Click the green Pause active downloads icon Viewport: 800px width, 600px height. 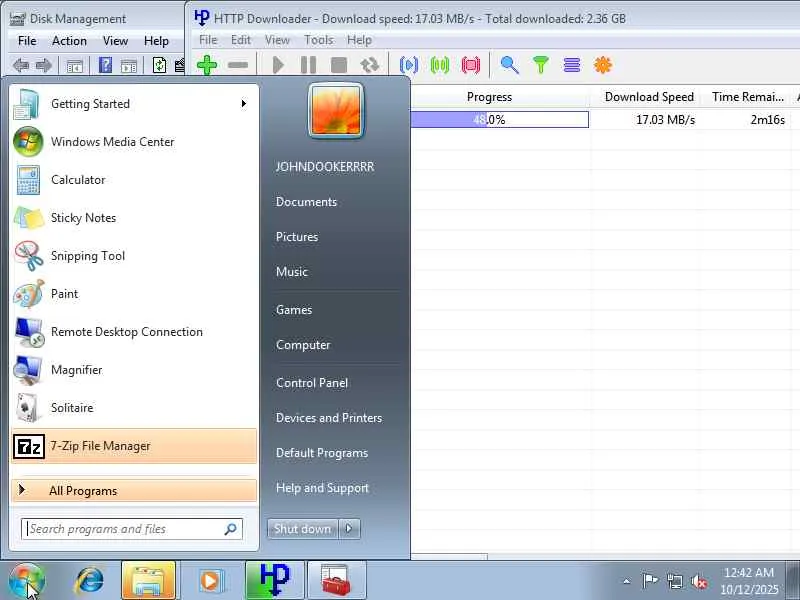click(x=439, y=65)
